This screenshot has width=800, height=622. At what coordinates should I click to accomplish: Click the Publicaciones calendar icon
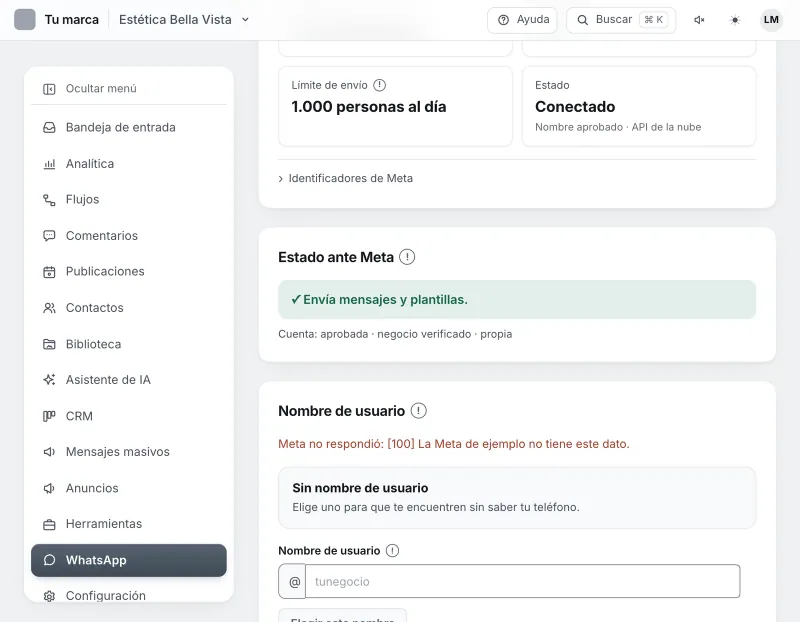pos(49,272)
